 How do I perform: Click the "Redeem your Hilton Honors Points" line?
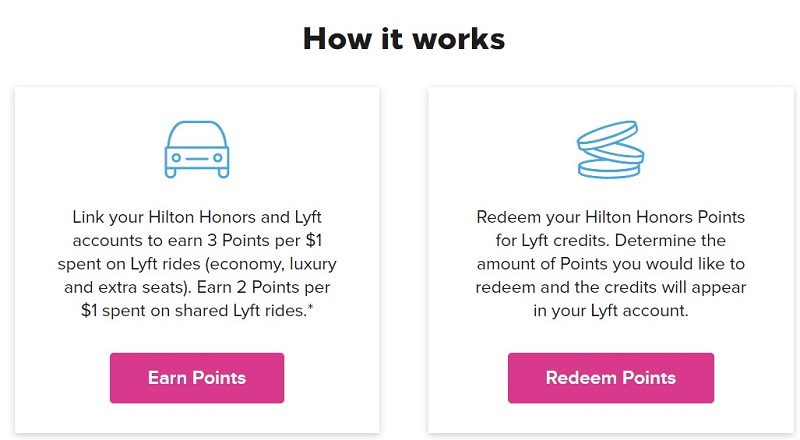[x=611, y=217]
